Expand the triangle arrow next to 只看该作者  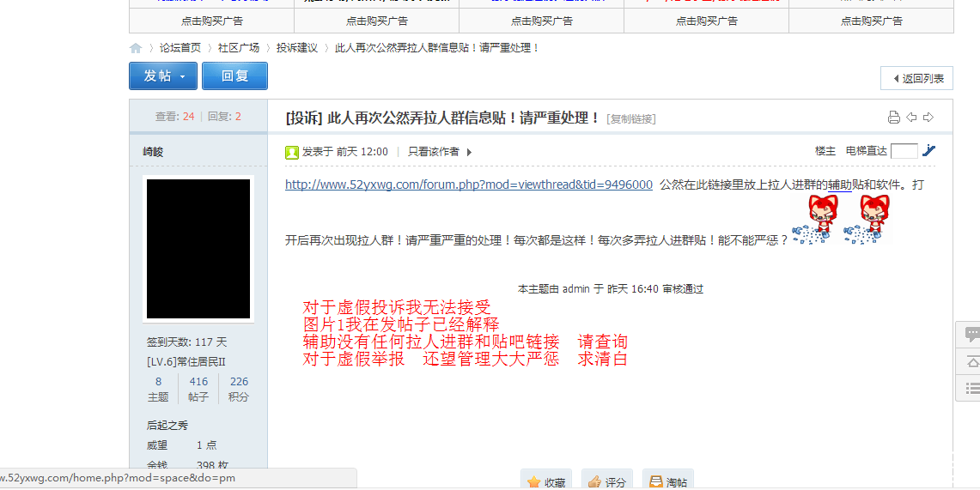(469, 152)
